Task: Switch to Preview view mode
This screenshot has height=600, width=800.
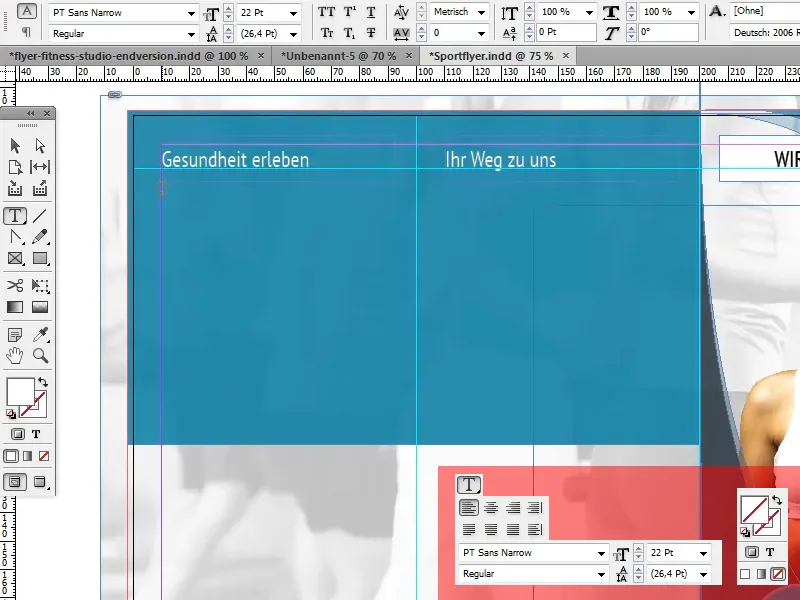Action: click(x=40, y=482)
